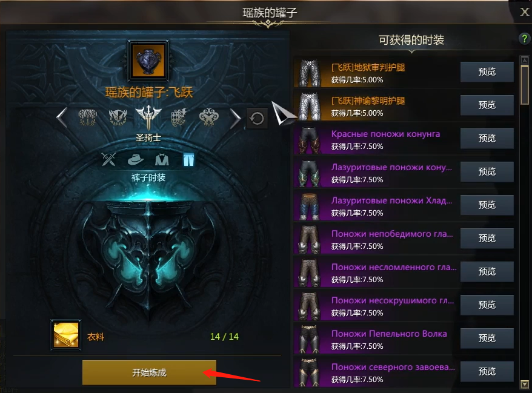532x393 pixels.
Task: Select the hat costume category icon
Action: [135, 159]
